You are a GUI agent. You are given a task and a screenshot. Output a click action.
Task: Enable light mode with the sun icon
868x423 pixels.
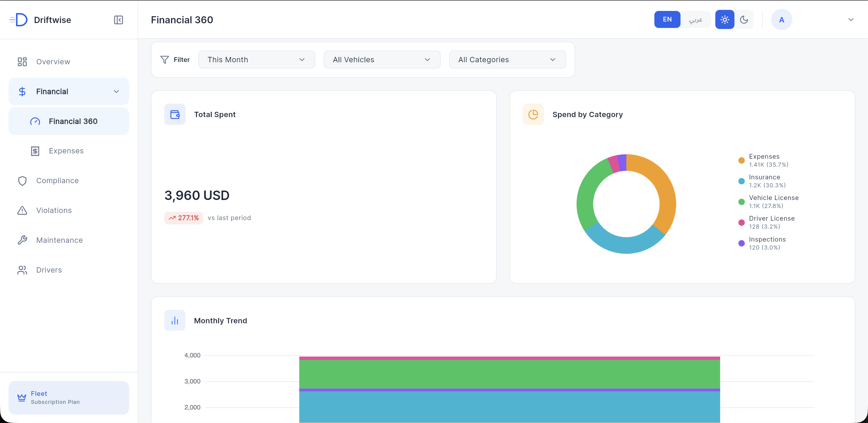tap(725, 19)
